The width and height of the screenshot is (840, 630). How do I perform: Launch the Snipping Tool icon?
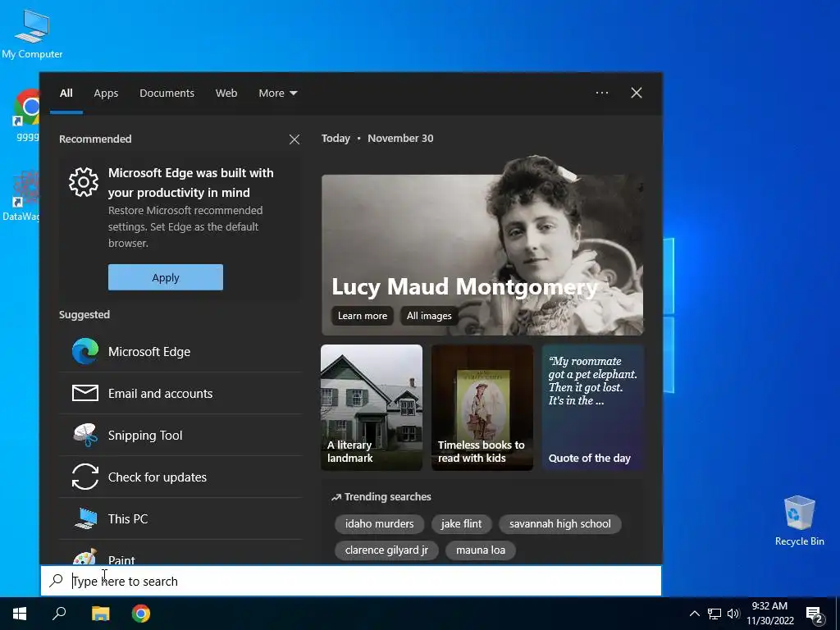pyautogui.click(x=85, y=435)
